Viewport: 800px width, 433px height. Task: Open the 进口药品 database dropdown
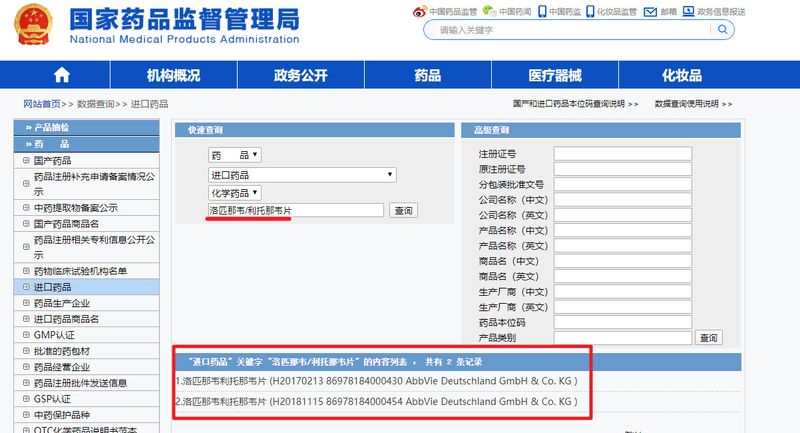pyautogui.click(x=302, y=174)
